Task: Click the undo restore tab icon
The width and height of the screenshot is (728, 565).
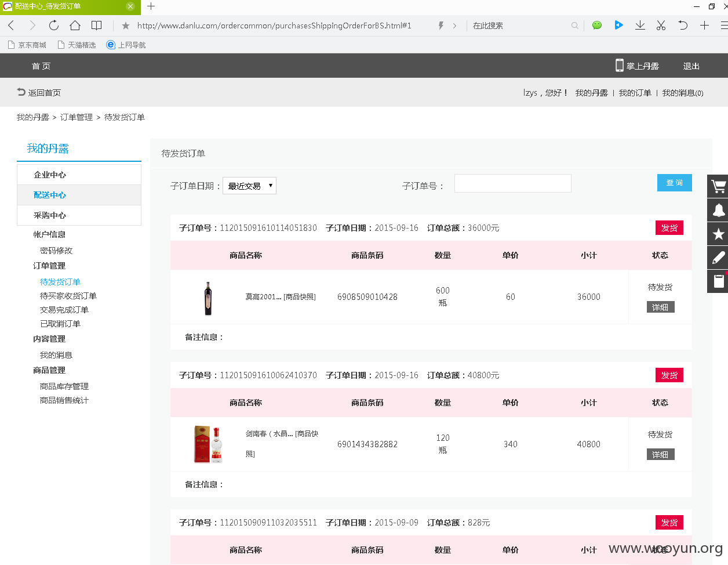Action: tap(683, 25)
